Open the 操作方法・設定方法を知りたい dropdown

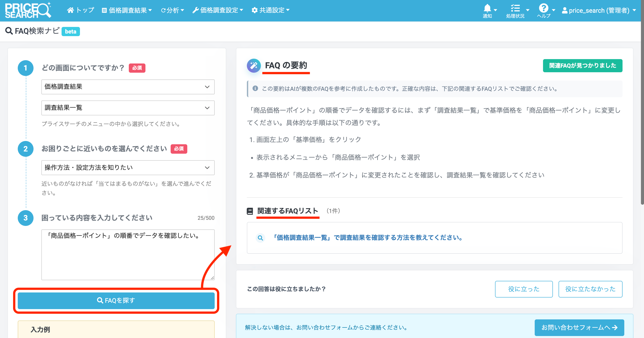(128, 168)
